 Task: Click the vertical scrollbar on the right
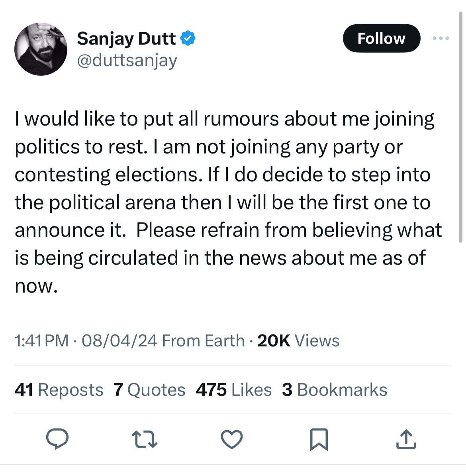coord(461,128)
